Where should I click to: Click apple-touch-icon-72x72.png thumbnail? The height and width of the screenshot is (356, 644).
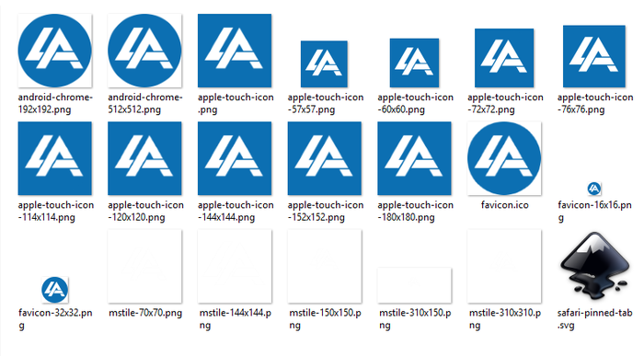[x=504, y=58]
